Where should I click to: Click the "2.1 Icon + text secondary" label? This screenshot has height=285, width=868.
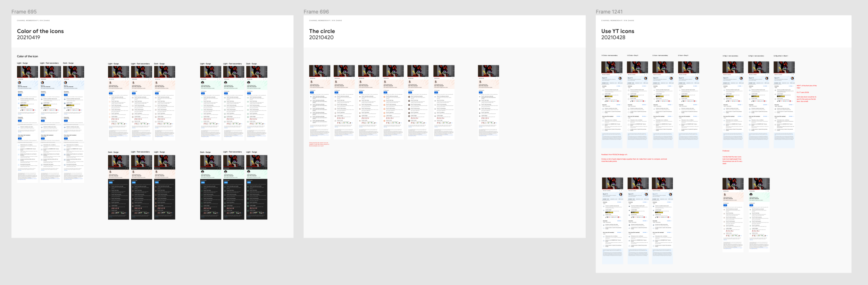660,55
